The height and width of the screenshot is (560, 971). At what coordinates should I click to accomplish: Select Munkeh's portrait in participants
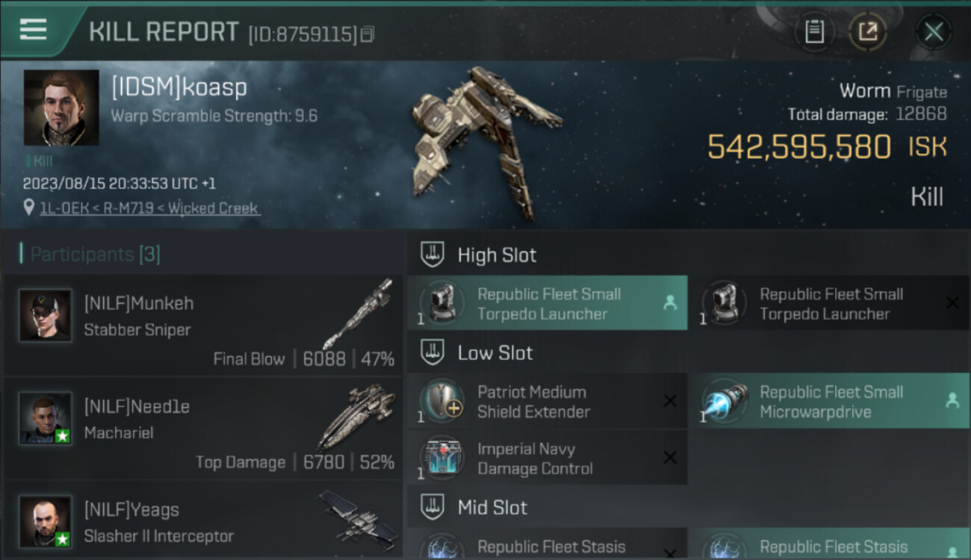[x=46, y=316]
